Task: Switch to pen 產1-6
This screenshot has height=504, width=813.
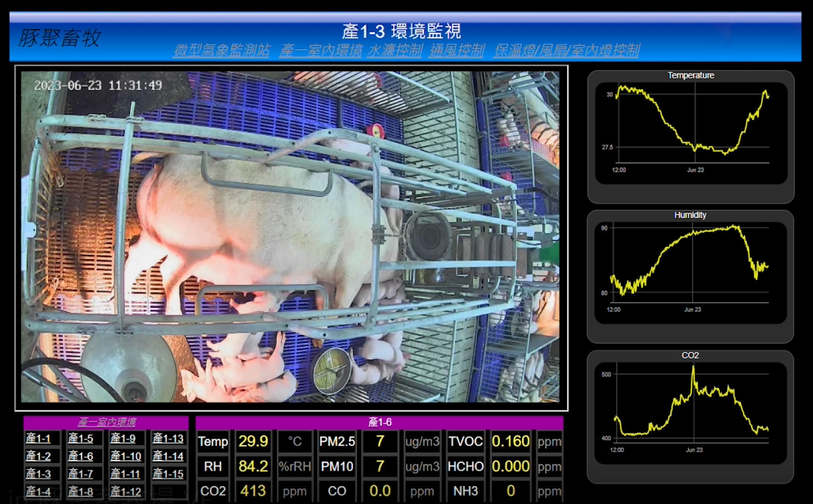Action: pyautogui.click(x=80, y=457)
